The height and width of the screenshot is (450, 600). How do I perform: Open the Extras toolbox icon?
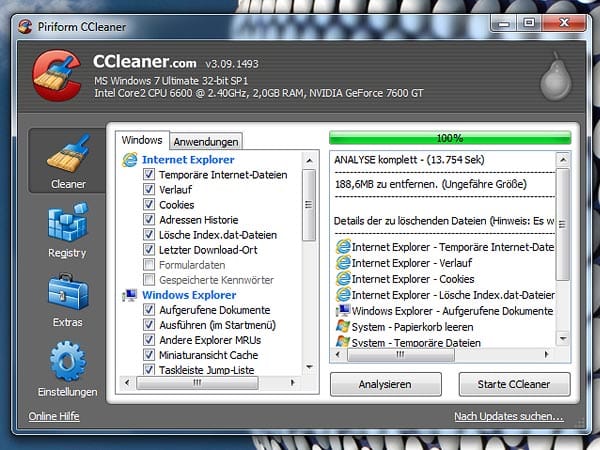click(x=68, y=292)
